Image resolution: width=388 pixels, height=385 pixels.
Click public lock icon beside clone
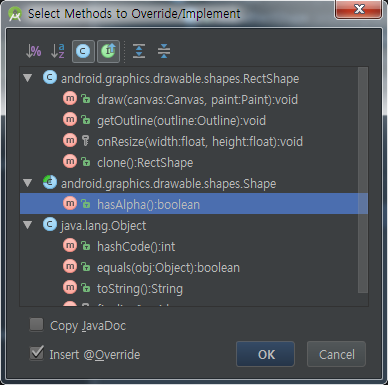pos(86,162)
